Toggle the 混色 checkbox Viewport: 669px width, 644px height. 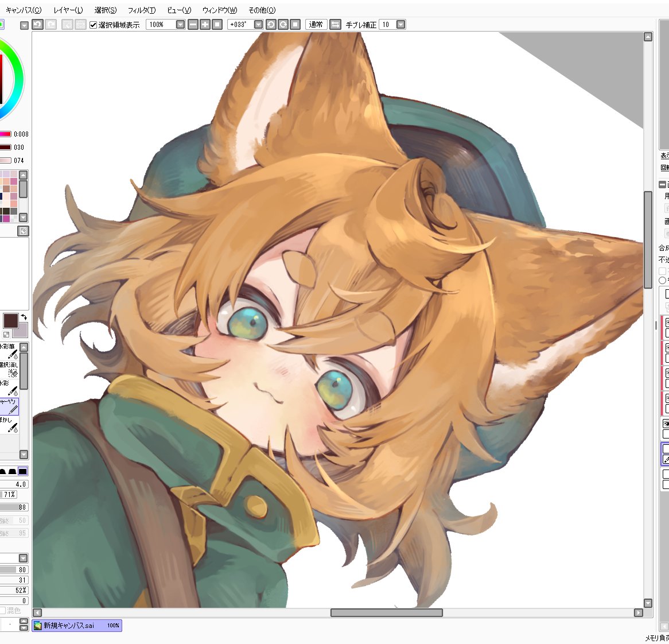(2, 610)
